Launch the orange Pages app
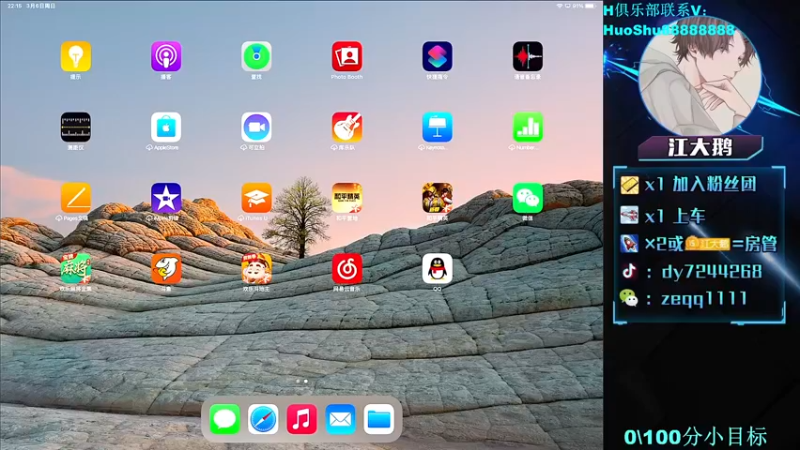 coord(76,197)
